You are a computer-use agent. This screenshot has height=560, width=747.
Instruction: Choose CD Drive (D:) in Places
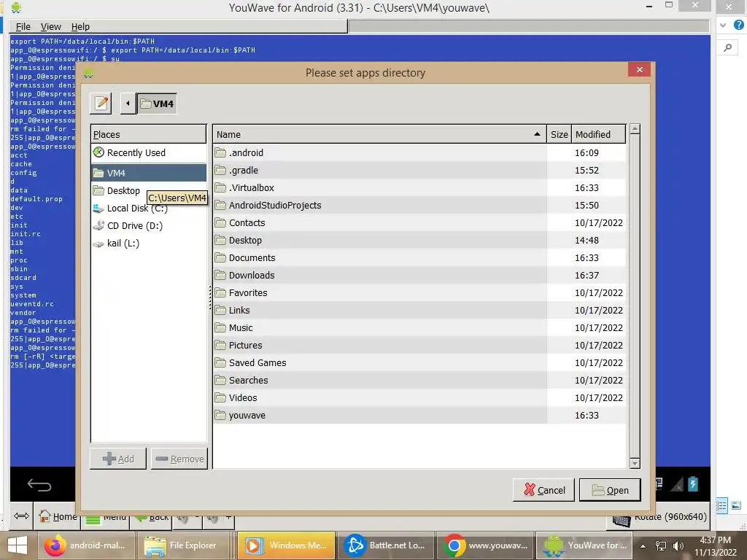[x=149, y=226]
